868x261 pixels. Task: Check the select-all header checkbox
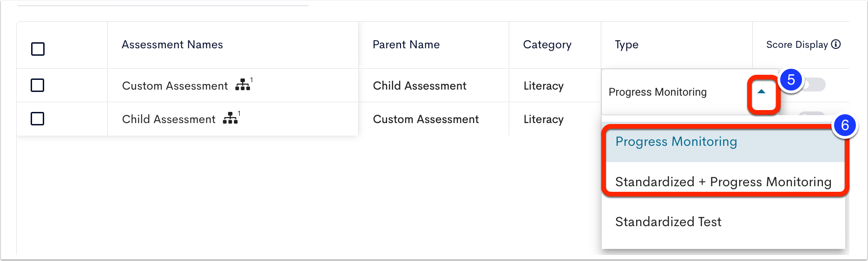(38, 49)
